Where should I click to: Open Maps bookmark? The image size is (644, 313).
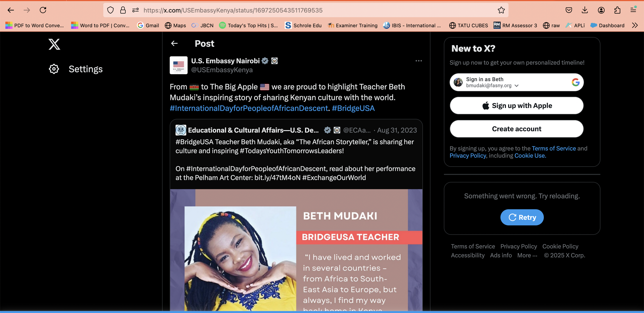(x=175, y=25)
